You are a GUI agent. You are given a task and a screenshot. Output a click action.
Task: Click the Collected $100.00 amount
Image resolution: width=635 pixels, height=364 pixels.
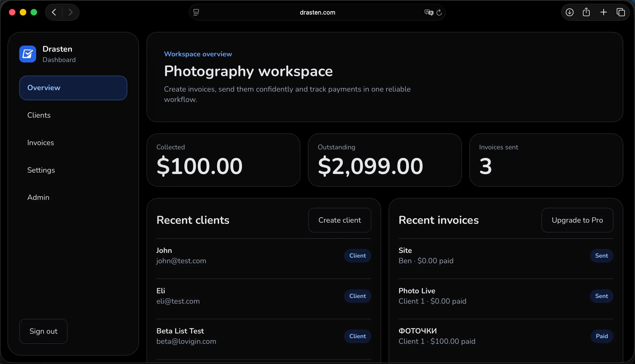(x=200, y=166)
